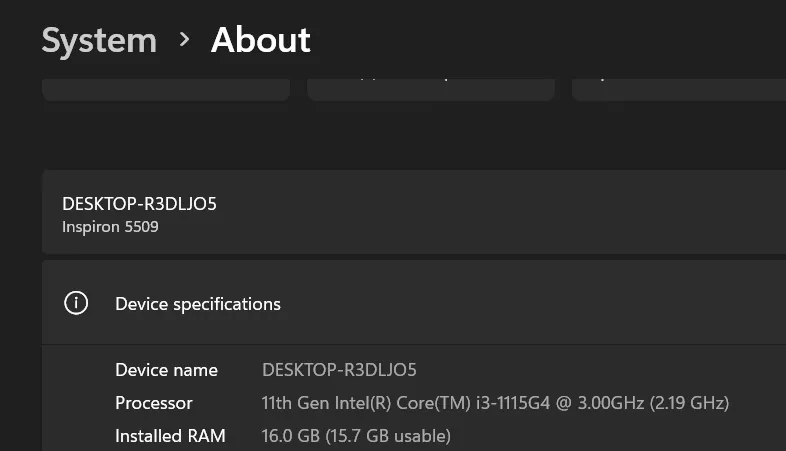Click the Installed RAM label
This screenshot has width=786, height=451.
click(170, 436)
